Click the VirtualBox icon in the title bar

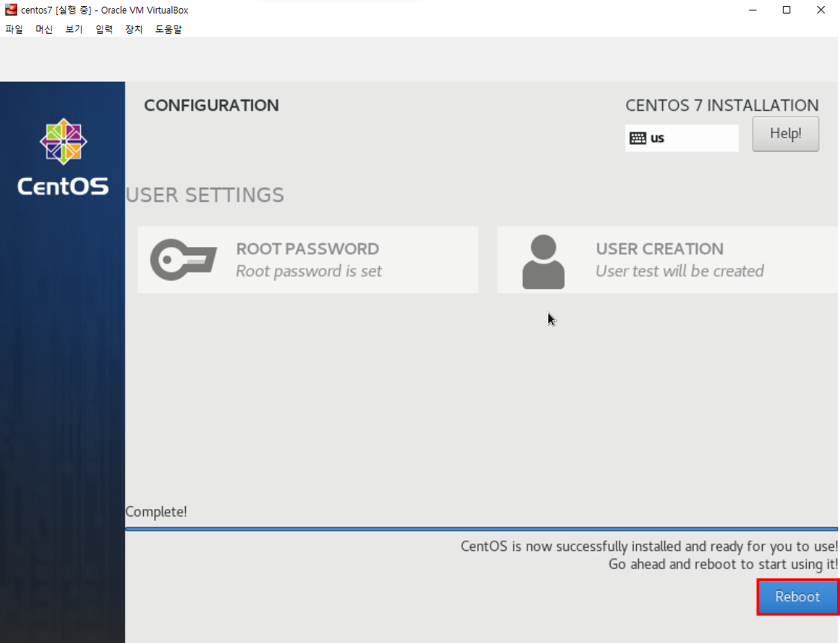(x=11, y=10)
